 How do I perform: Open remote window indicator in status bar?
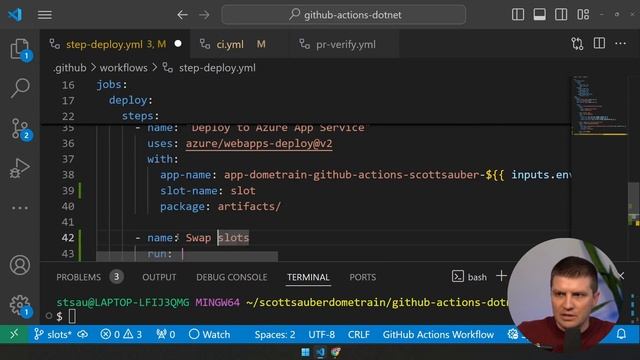[x=14, y=334]
